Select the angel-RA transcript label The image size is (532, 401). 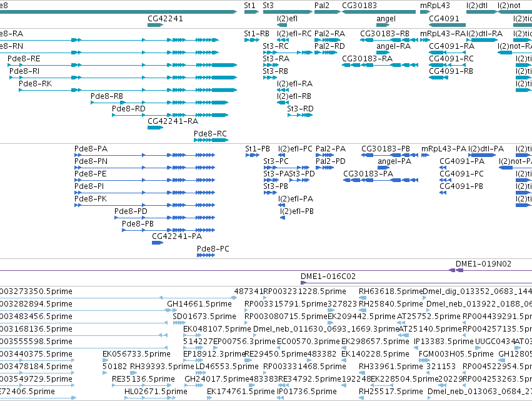pyautogui.click(x=394, y=46)
